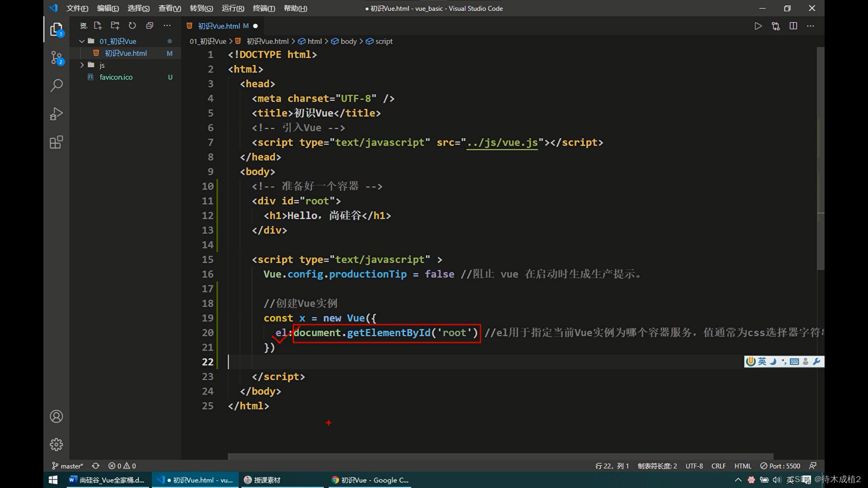Open breadcrumb dropdown for 01_初识Vue
The width and height of the screenshot is (868, 488).
pos(208,41)
